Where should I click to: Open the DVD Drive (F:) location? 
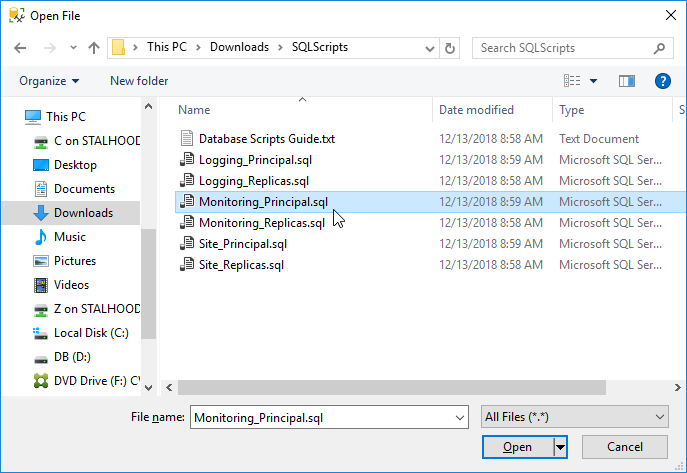(87, 381)
